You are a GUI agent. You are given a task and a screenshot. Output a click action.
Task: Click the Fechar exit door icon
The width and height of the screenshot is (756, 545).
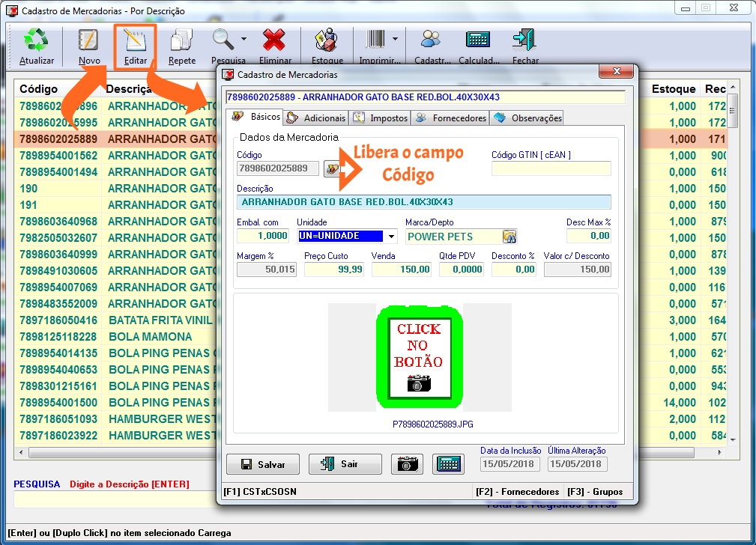[x=524, y=40]
